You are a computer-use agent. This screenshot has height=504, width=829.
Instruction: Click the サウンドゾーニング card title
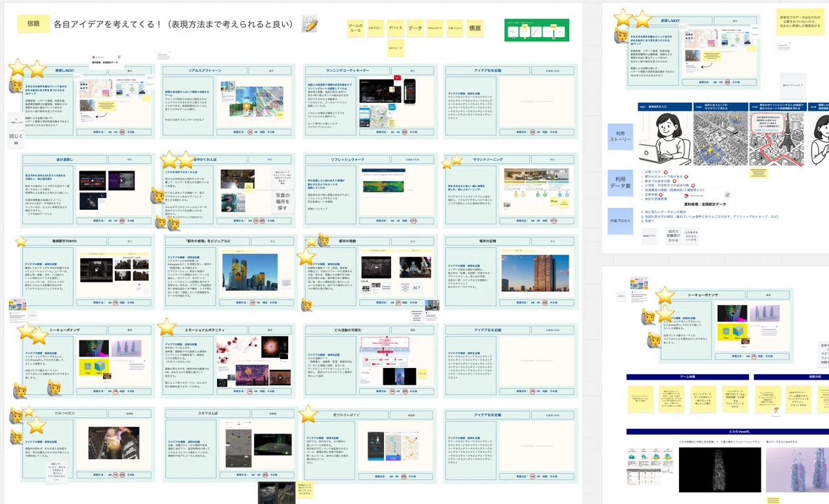488,159
